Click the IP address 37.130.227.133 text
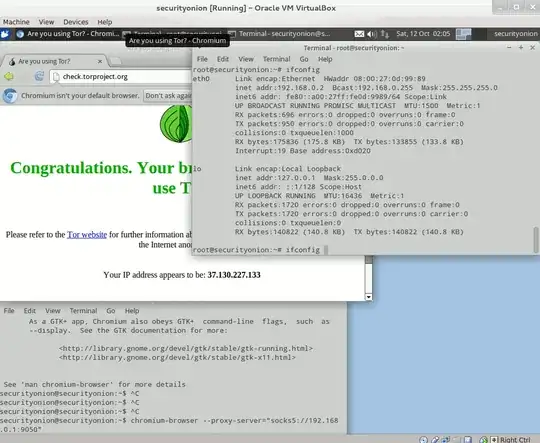 coord(234,275)
